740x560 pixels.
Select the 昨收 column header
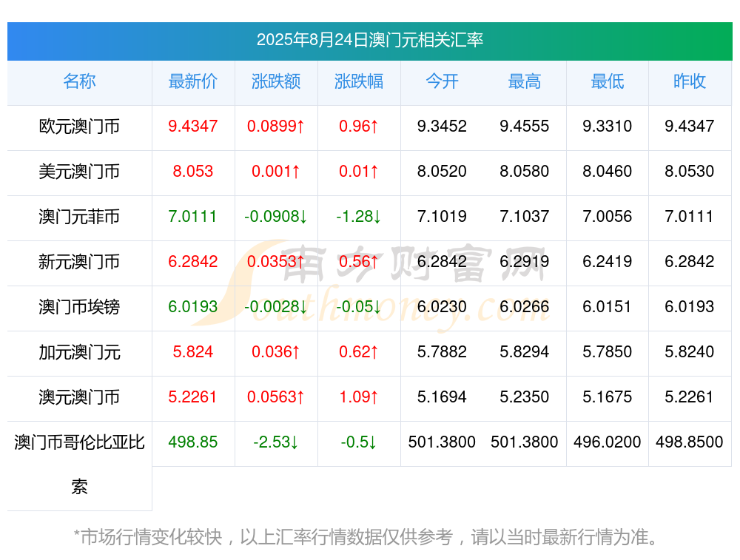click(690, 81)
